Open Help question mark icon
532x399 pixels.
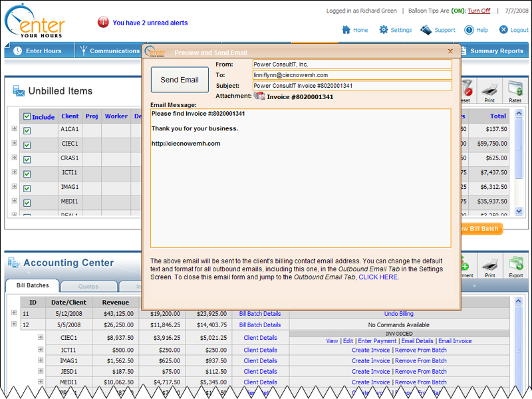pos(469,30)
